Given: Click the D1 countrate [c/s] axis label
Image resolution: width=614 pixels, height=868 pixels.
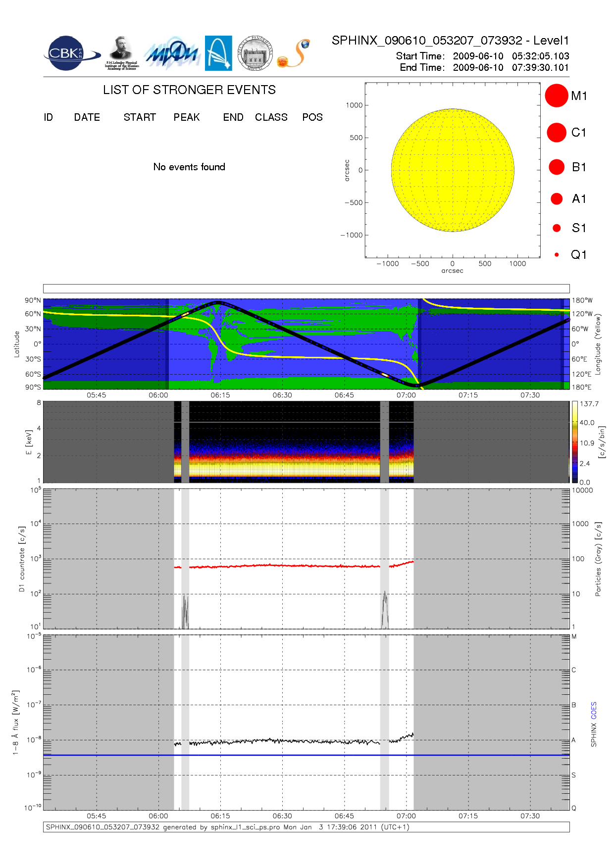Looking at the screenshot, I should [21, 559].
